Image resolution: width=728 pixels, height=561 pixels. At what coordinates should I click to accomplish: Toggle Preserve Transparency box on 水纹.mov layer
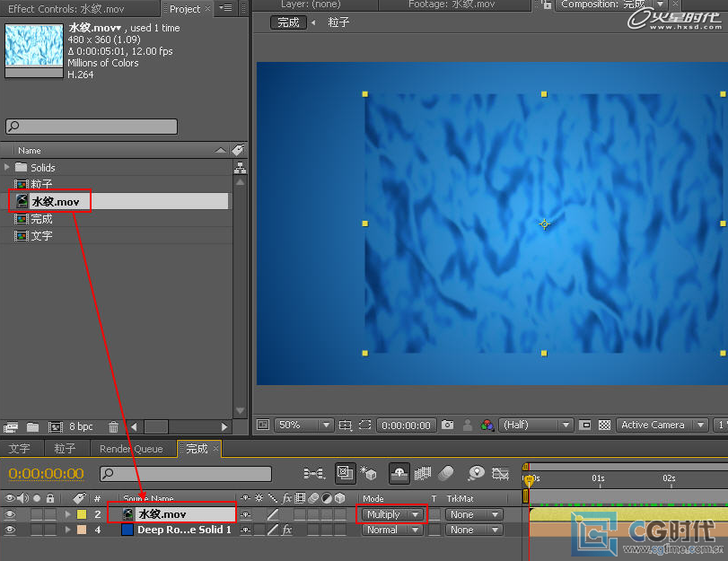[x=434, y=514]
